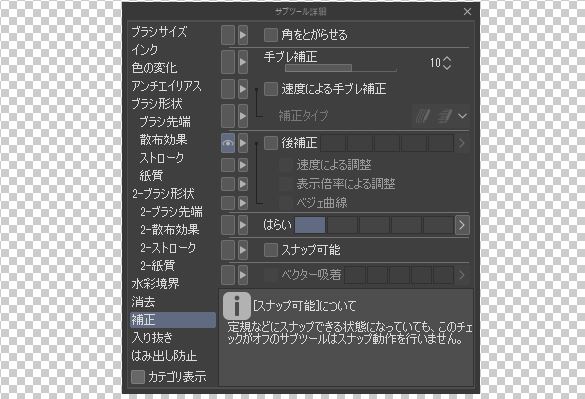Open はらい slider switch chevron
Image resolution: width=585 pixels, height=399 pixels.
(462, 225)
